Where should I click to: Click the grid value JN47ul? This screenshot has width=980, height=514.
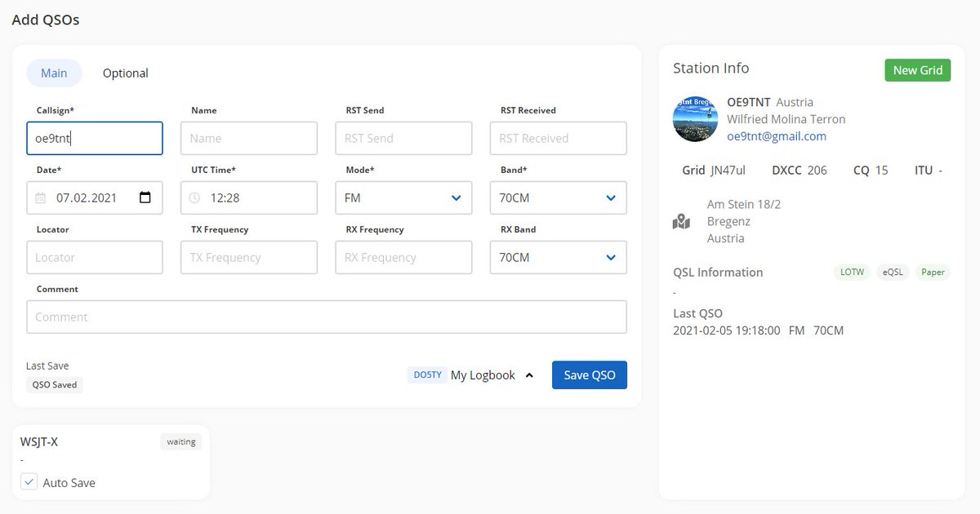click(x=728, y=171)
